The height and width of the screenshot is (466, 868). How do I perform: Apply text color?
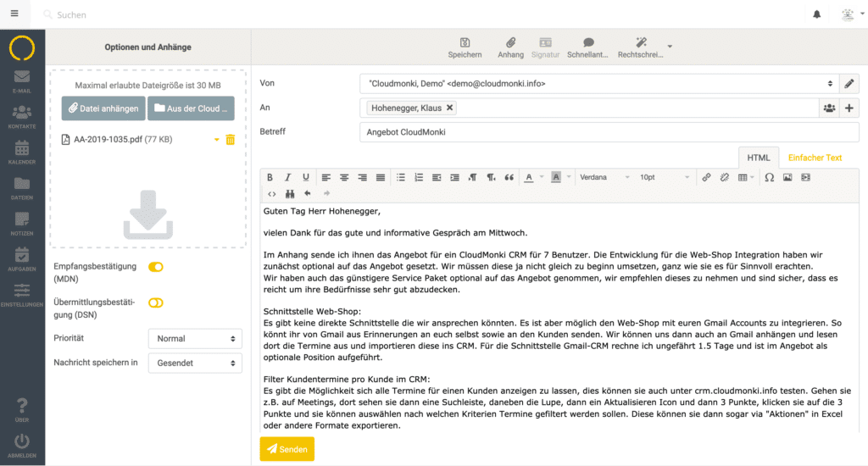point(529,178)
